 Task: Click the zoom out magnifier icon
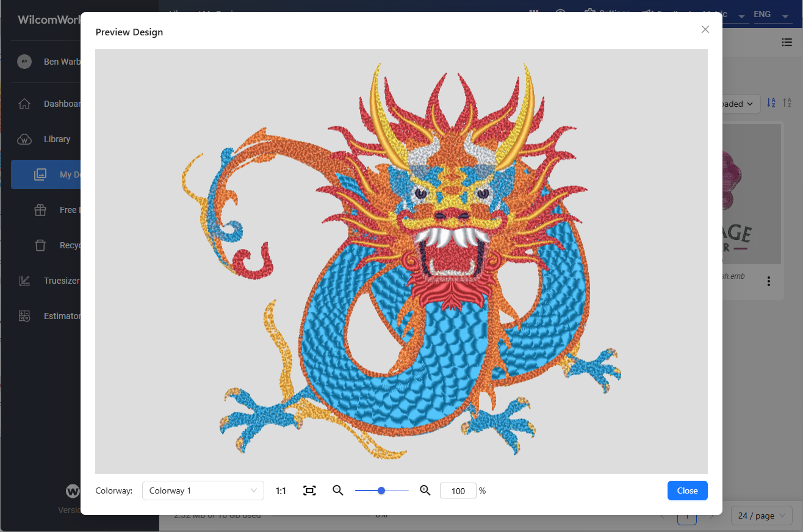pos(338,491)
